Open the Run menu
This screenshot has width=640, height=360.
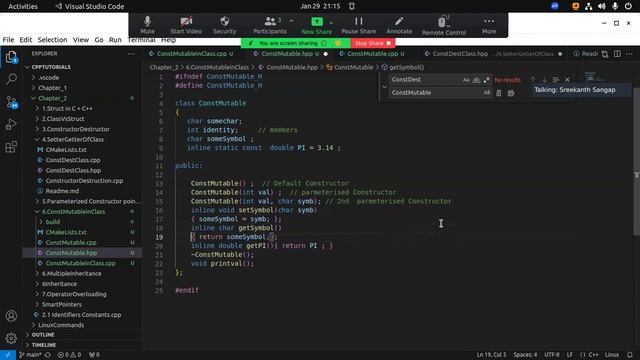tap(115, 40)
